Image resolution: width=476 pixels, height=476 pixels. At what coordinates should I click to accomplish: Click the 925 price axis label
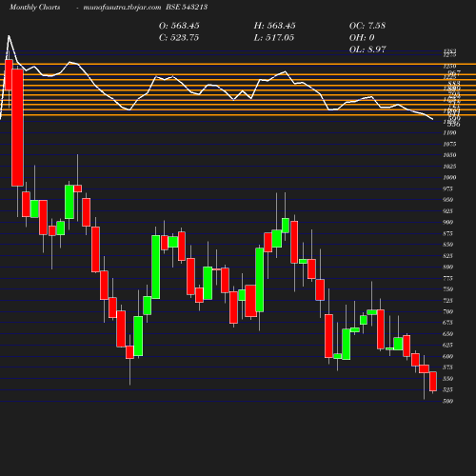coord(448,211)
